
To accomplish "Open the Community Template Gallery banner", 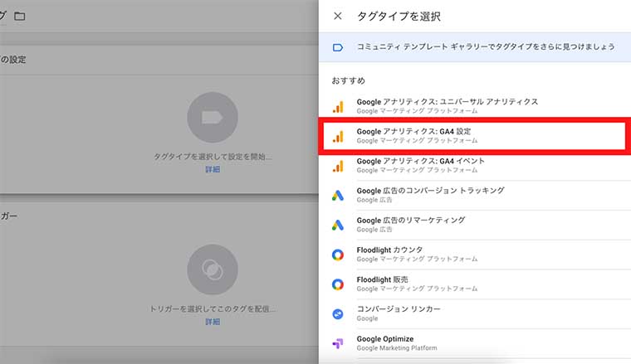I will (x=475, y=47).
